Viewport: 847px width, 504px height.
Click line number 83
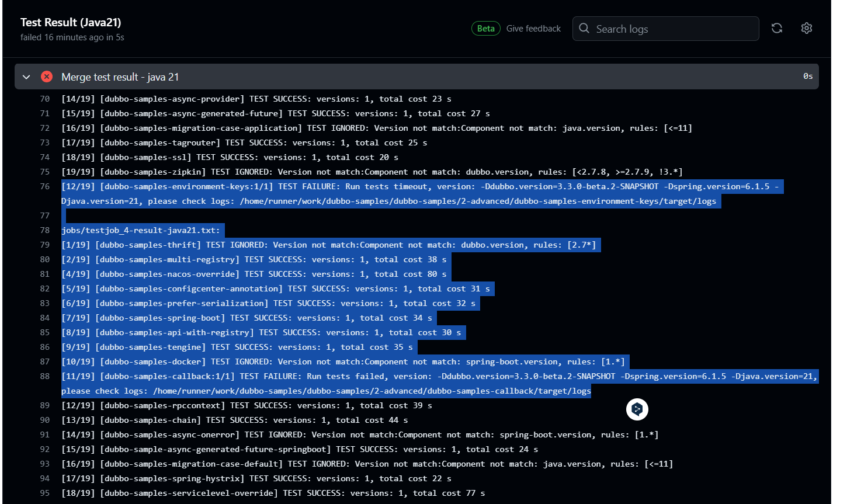point(45,303)
